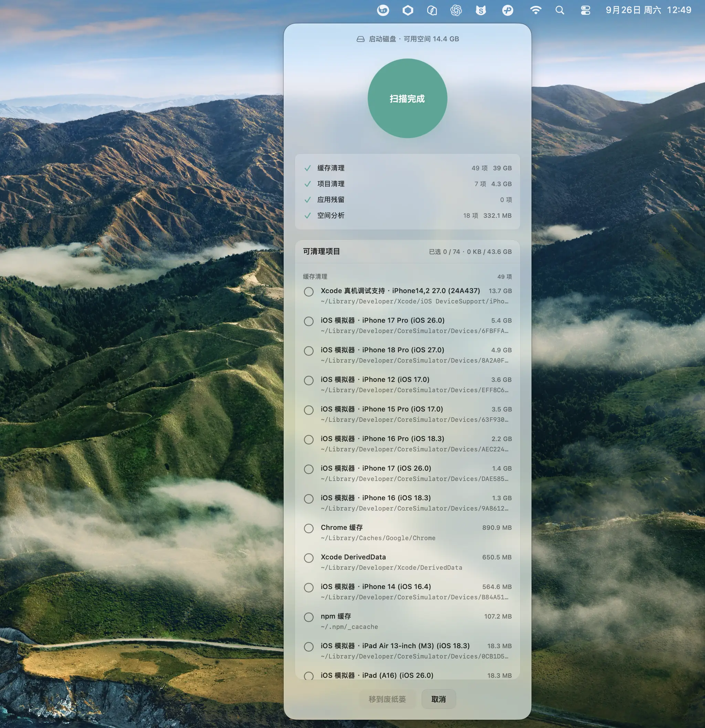Select the iPhone 14 (iOS 16.4) simulator circle
The image size is (705, 728).
[x=308, y=588]
